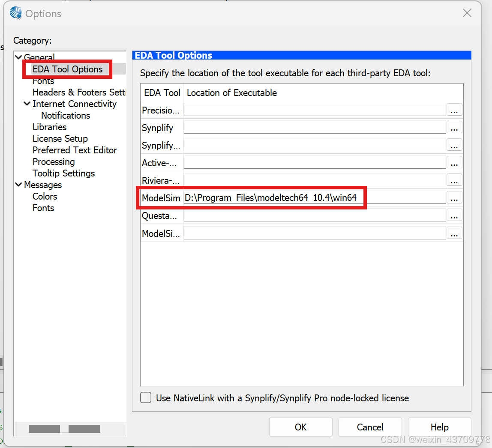
Task: Click the Quartus icon in Options title bar
Action: click(16, 13)
